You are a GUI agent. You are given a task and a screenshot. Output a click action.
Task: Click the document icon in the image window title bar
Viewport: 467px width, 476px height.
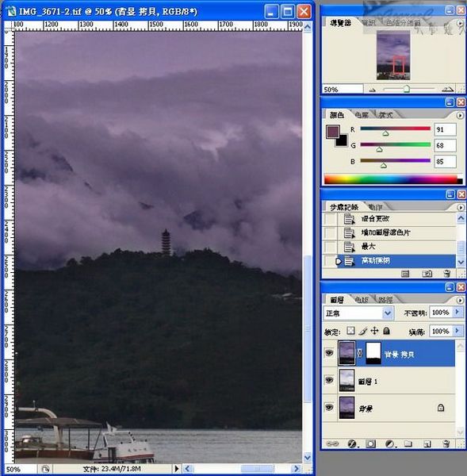click(x=12, y=12)
